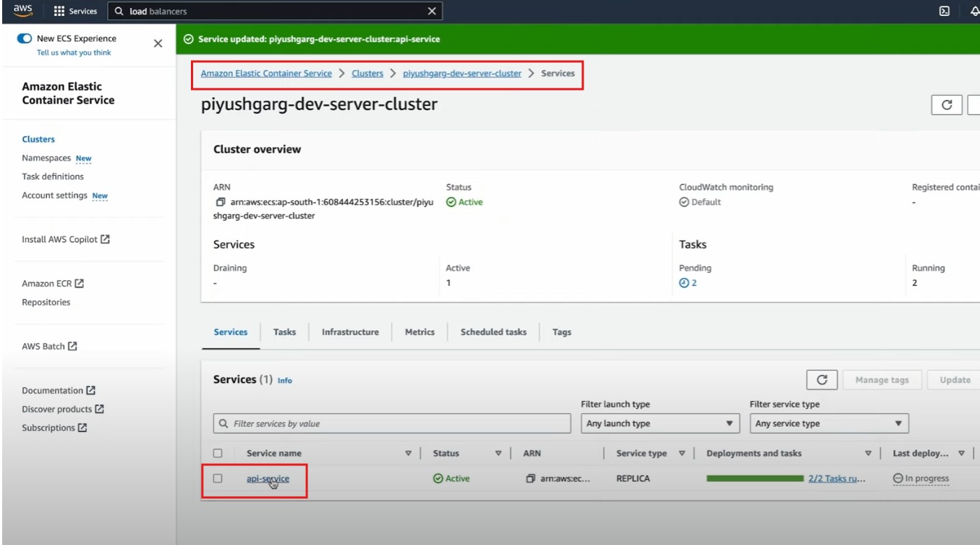This screenshot has height=545, width=980.
Task: Open the Filter service type dropdown
Action: click(828, 423)
